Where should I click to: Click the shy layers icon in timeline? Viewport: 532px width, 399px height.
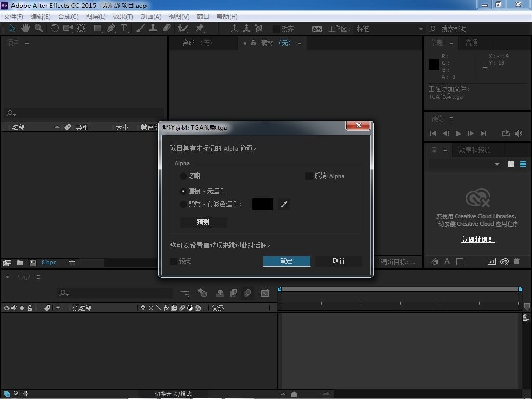220,293
